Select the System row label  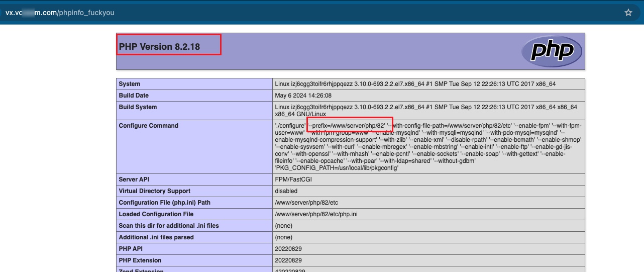pos(130,84)
